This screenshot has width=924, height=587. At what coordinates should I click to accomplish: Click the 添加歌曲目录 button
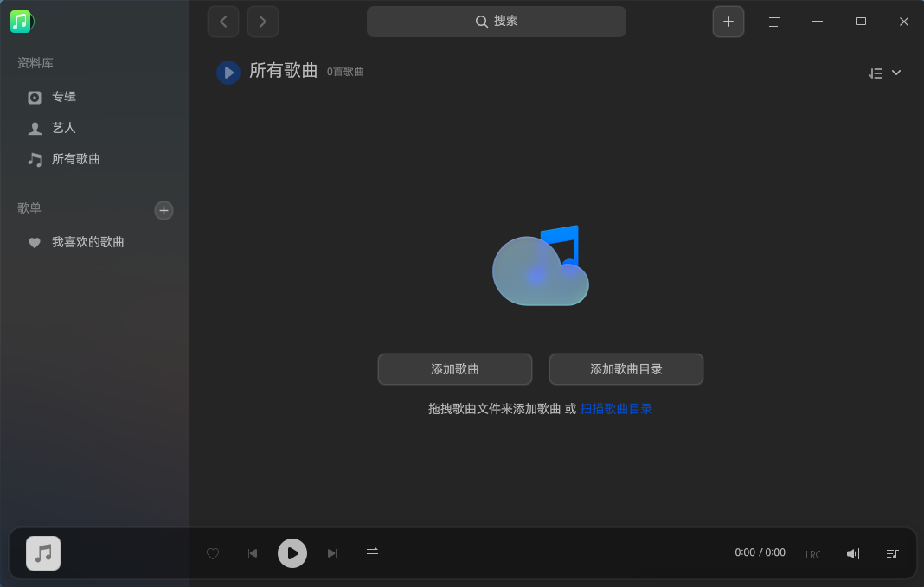626,369
